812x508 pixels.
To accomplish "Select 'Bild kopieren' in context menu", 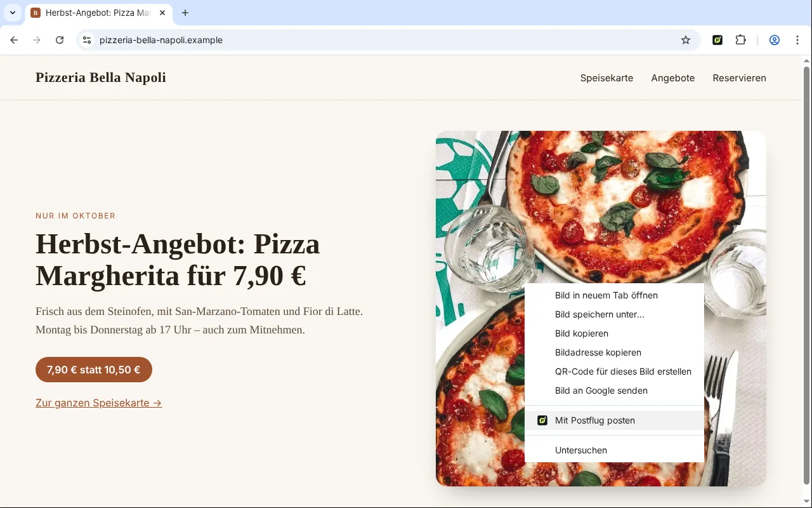I will coord(614,333).
